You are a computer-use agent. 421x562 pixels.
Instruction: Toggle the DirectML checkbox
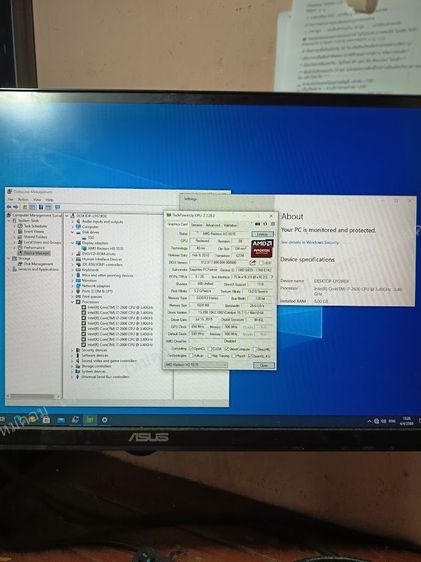(255, 349)
